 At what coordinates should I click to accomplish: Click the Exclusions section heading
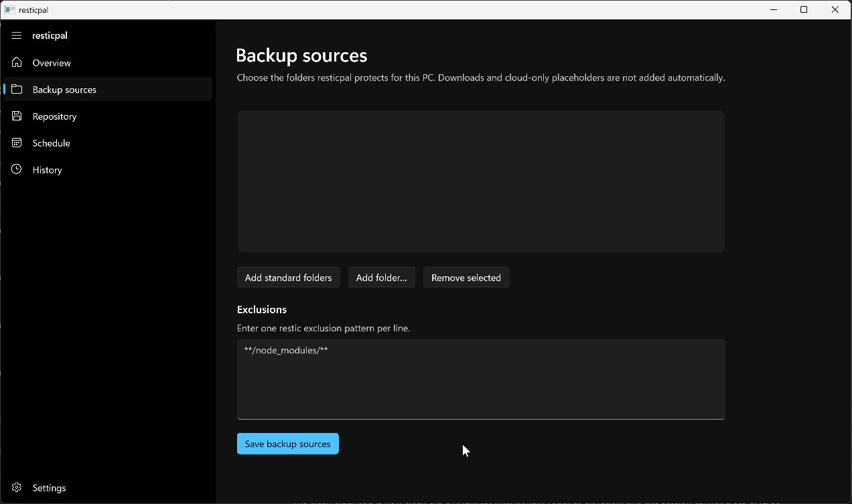coord(262,309)
